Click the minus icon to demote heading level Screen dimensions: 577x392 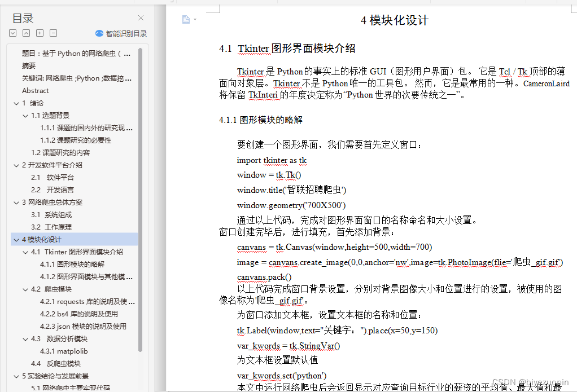tap(54, 33)
